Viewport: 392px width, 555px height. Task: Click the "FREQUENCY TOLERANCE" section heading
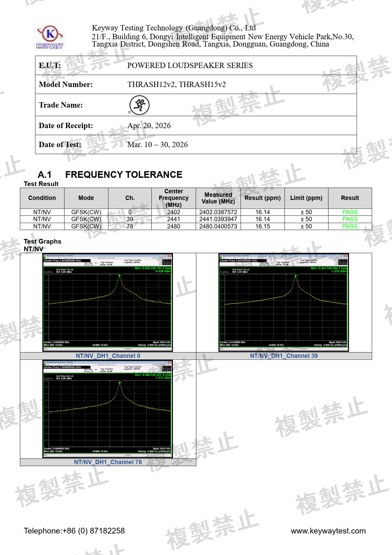[124, 175]
